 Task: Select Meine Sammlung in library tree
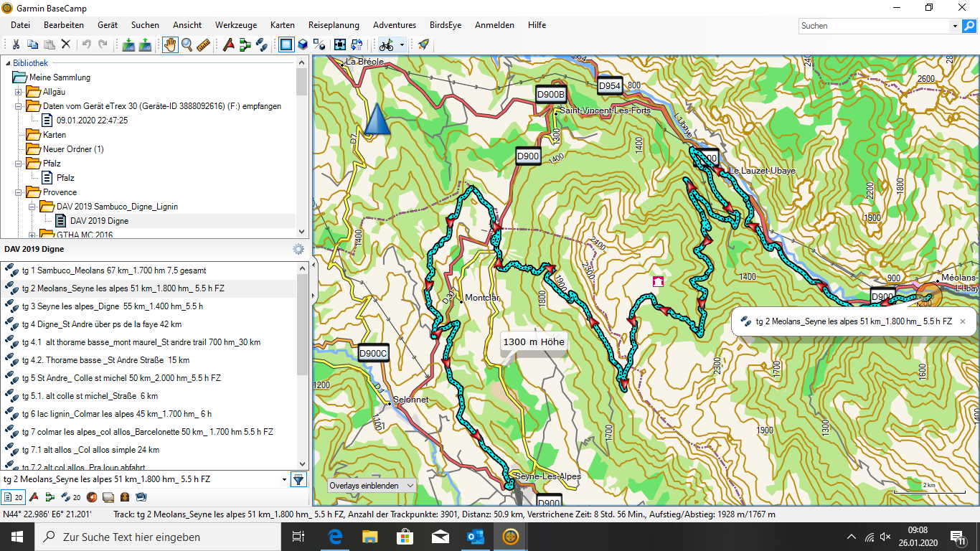(60, 77)
